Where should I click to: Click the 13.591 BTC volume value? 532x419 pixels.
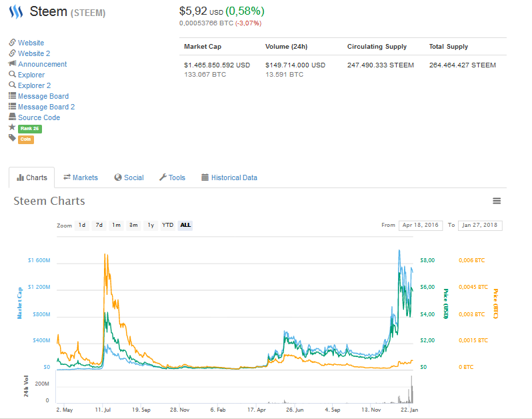[x=284, y=74]
